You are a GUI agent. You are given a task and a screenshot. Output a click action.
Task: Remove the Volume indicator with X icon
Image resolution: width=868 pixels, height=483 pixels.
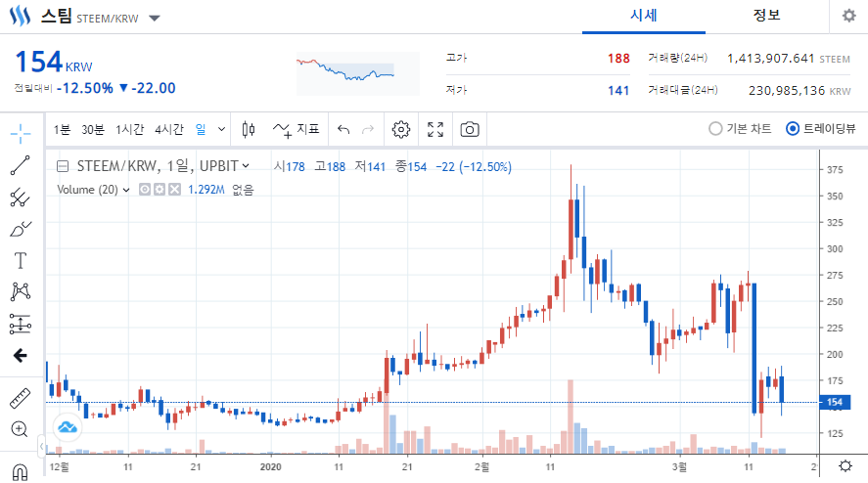174,190
